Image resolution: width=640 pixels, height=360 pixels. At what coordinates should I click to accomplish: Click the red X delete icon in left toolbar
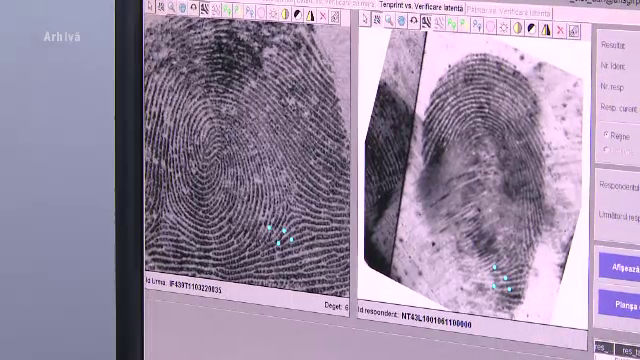pyautogui.click(x=322, y=17)
